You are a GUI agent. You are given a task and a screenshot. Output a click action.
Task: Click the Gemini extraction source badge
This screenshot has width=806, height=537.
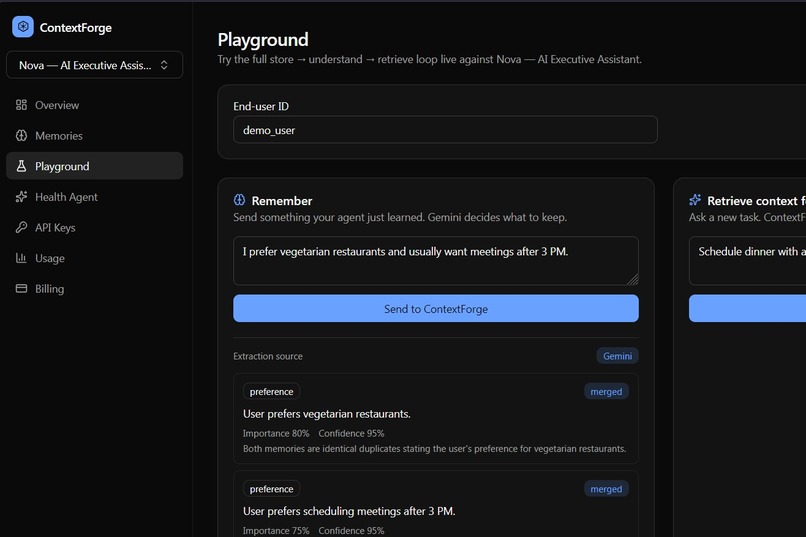coord(617,356)
